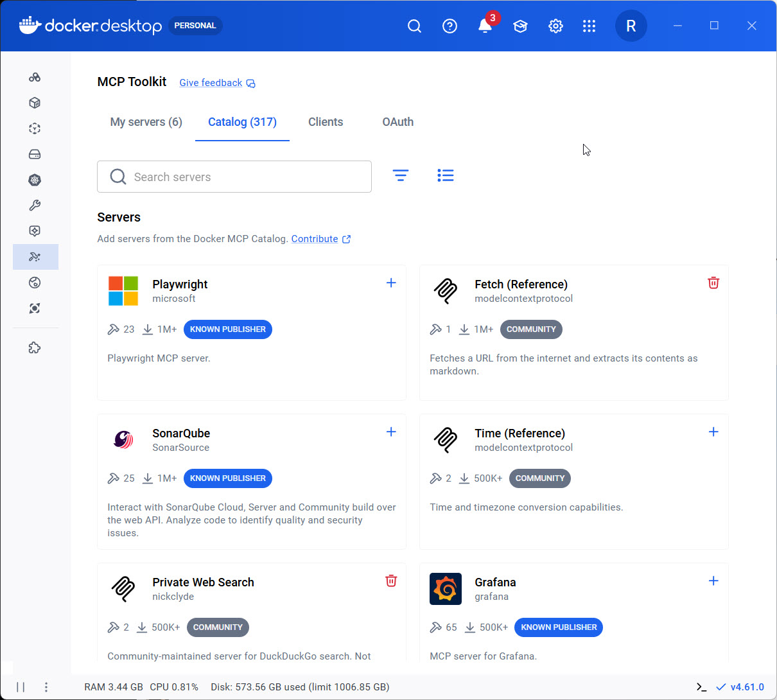This screenshot has height=700, width=777.
Task: Click KNOWN PUBLISHER badge on Grafana card
Action: click(559, 627)
